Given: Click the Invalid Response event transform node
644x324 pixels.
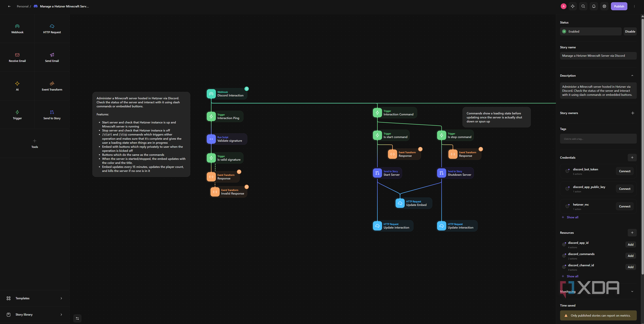Looking at the screenshot, I should coord(228,192).
